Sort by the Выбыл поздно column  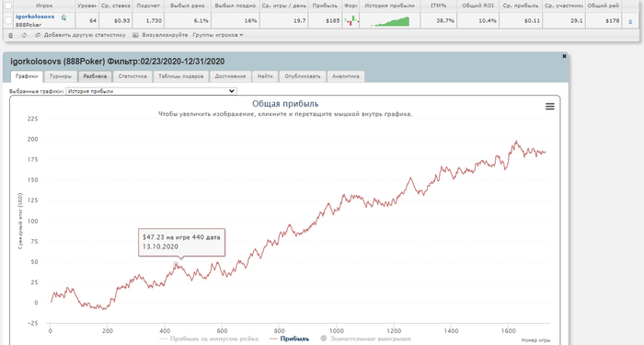pos(236,6)
